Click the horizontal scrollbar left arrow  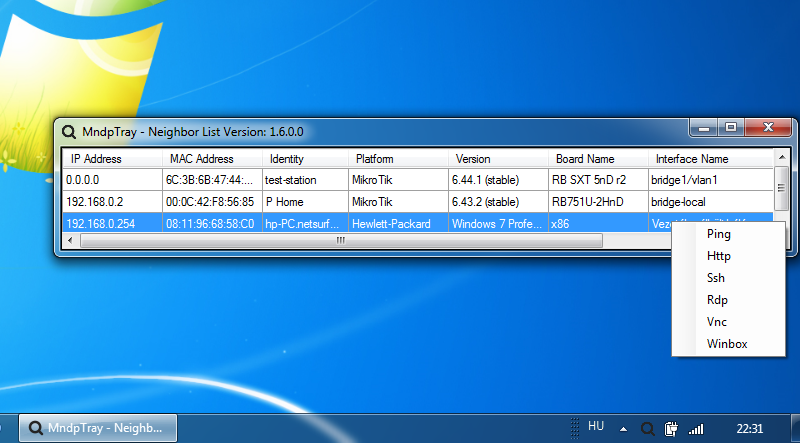[x=70, y=240]
